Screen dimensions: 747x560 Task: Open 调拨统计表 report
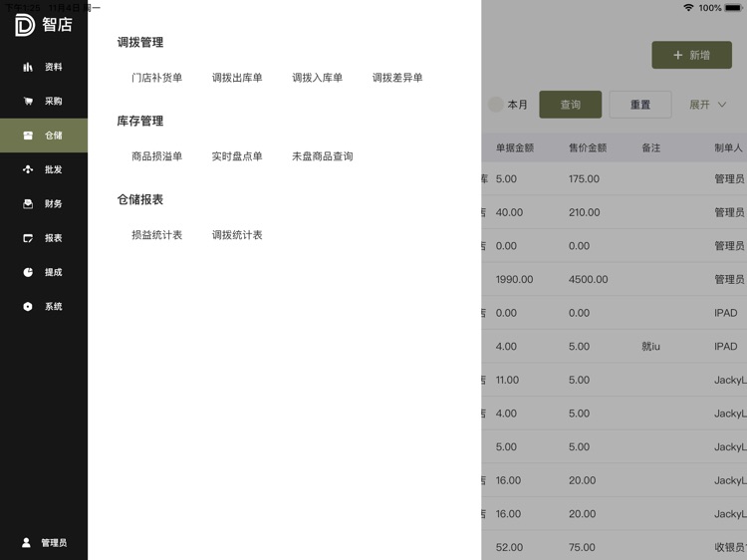click(237, 235)
